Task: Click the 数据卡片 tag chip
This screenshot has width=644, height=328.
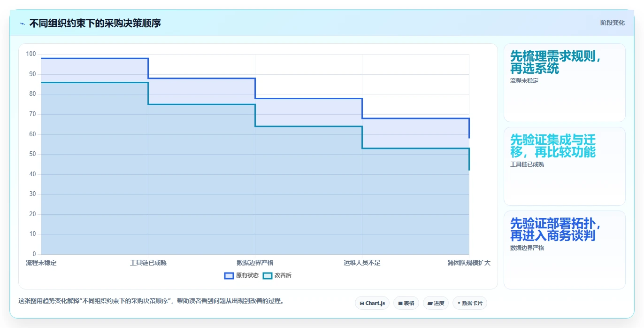Action: 470,303
